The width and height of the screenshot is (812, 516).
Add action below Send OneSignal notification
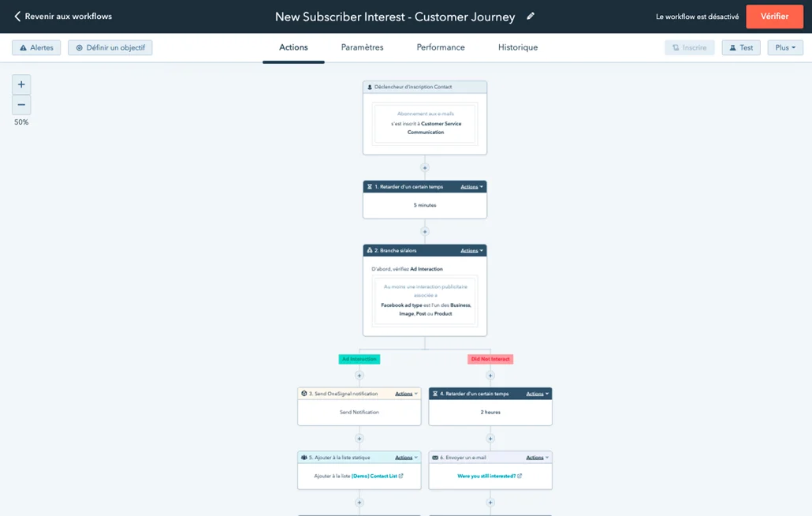tap(359, 439)
